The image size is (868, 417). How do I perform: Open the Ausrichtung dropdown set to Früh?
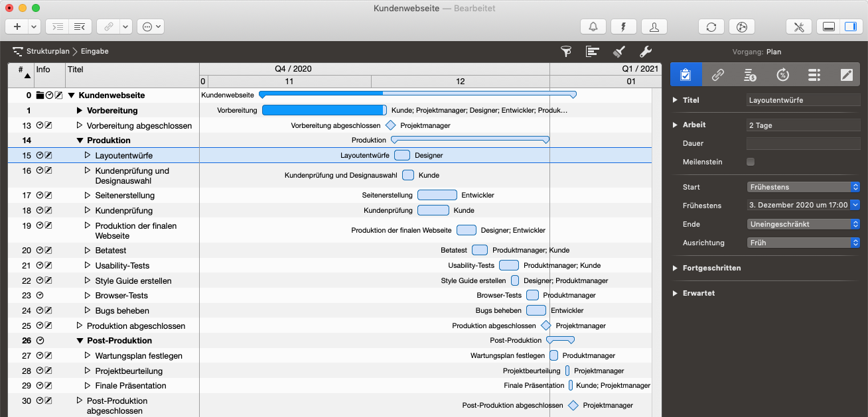(803, 243)
